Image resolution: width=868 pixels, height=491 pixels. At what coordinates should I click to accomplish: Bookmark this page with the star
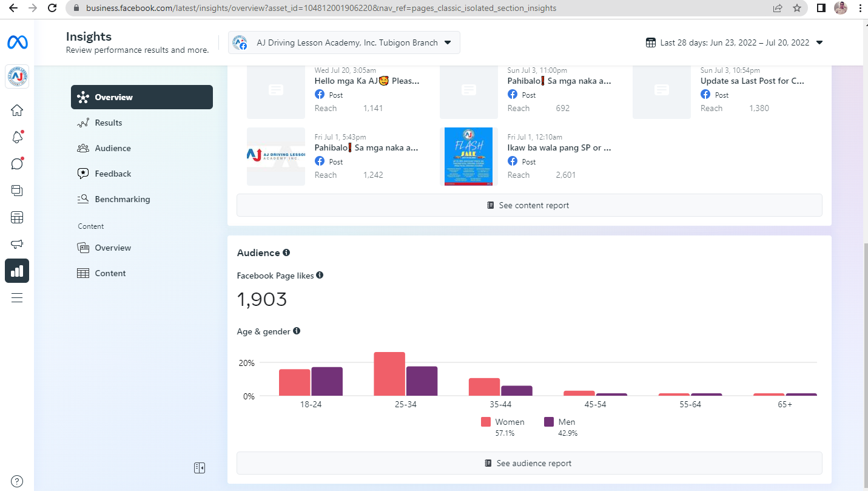pyautogui.click(x=797, y=8)
